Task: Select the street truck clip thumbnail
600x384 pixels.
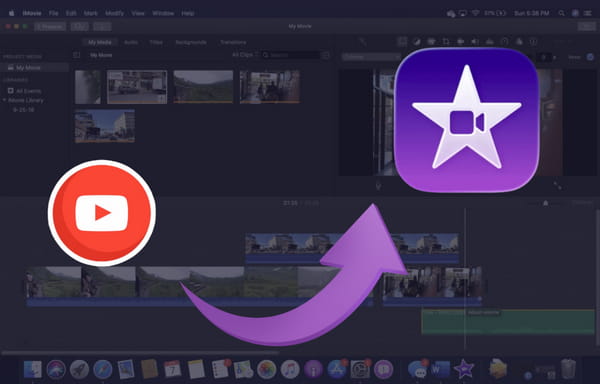Action: pyautogui.click(x=137, y=87)
